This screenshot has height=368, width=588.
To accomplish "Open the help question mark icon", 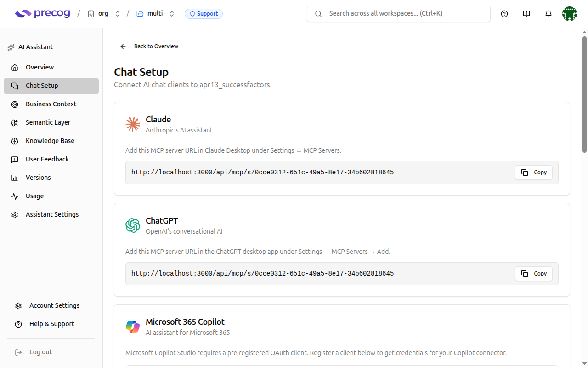I will pyautogui.click(x=504, y=14).
